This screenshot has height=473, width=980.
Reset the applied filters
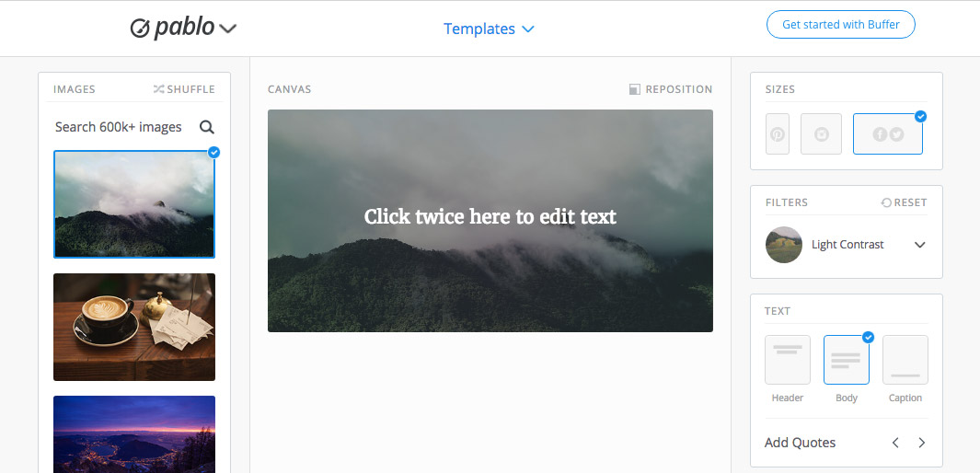pos(904,202)
